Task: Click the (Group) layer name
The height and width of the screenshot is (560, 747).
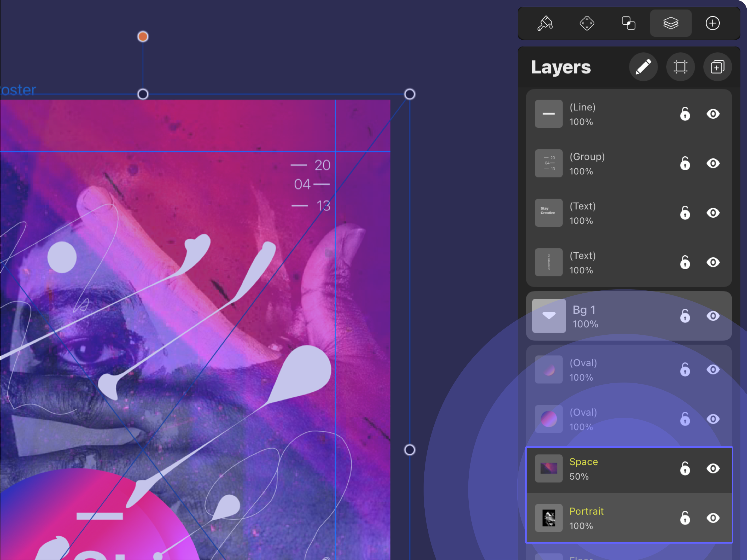Action: 587,157
